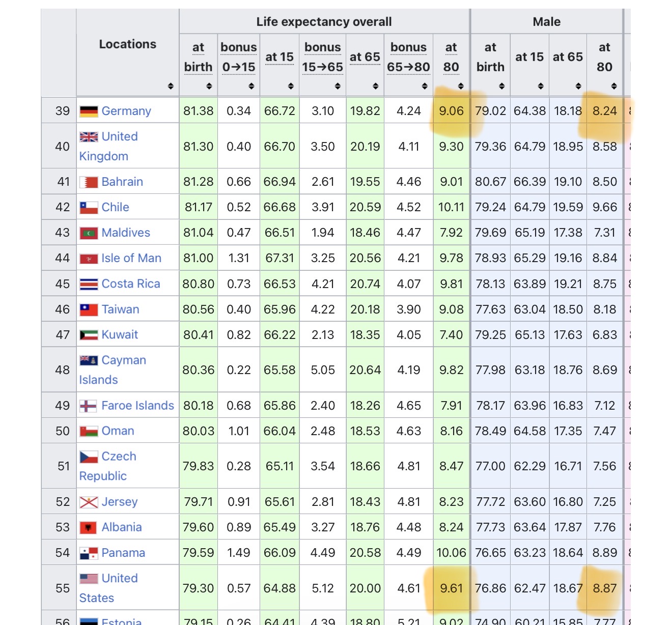Sort the table by Locations column
Image resolution: width=672 pixels, height=625 pixels.
pos(171,87)
